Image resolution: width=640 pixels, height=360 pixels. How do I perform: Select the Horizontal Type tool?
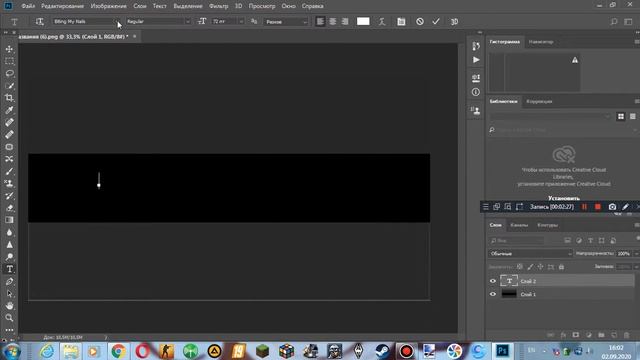tap(9, 269)
